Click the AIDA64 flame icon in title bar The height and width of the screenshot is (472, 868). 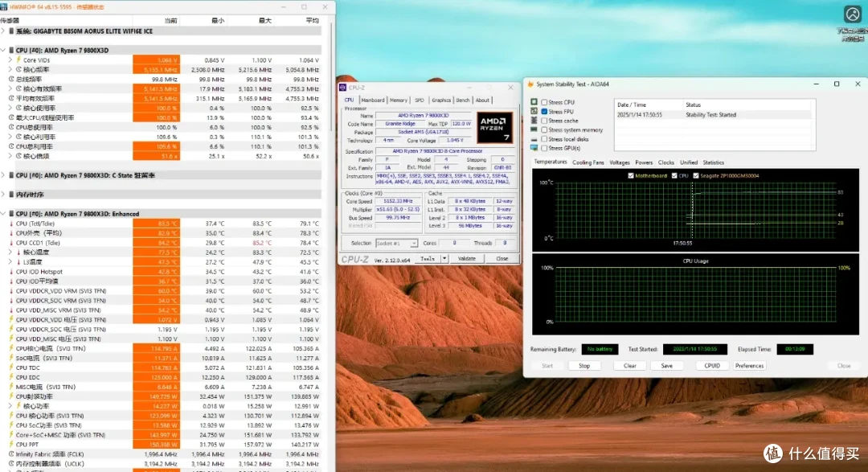coord(530,84)
